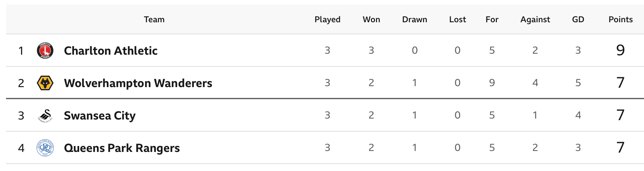Click Wolverhampton's goals for value 9
Image resolution: width=644 pixels, height=171 pixels.
click(492, 83)
